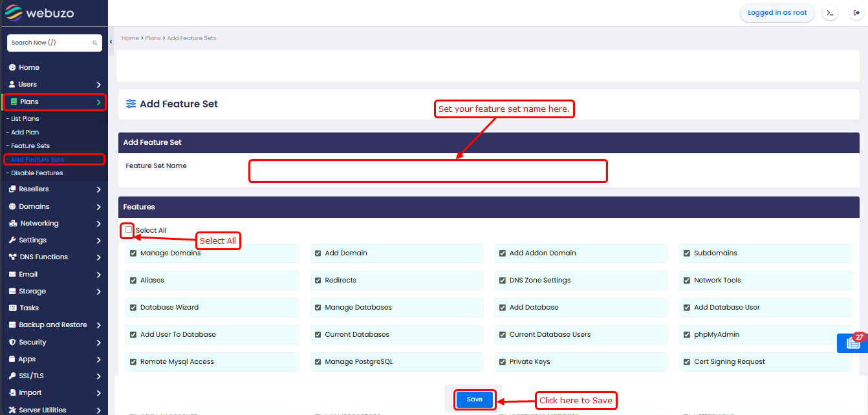This screenshot has width=868, height=415.
Task: Select Disable Features submenu item
Action: [x=37, y=173]
